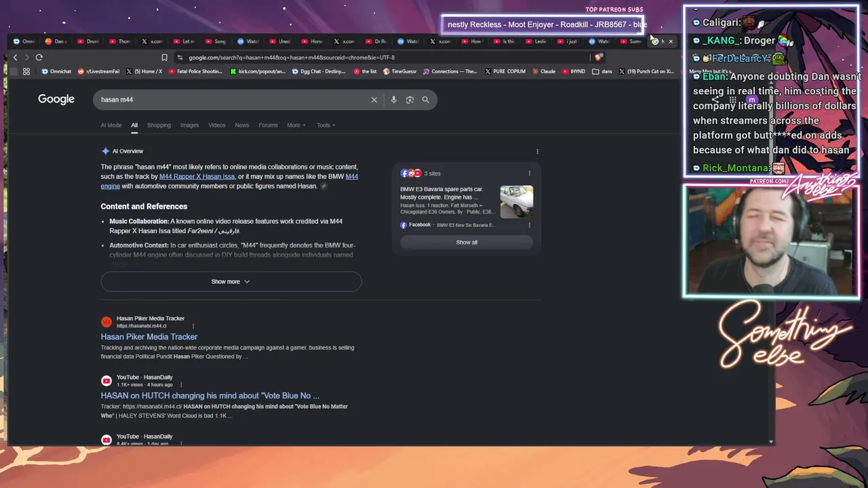Screen dimensions: 868x488
Task: Switch to the 'Dan' browser tab
Action: pyautogui.click(x=56, y=41)
